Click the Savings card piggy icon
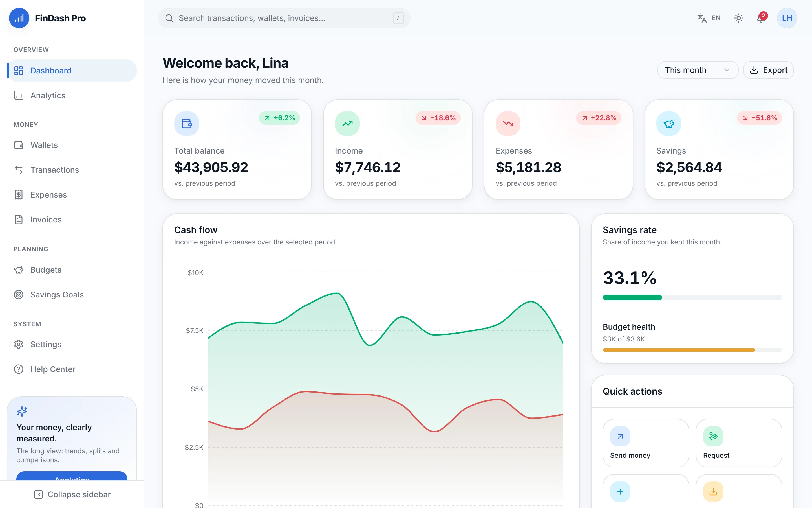This screenshot has height=508, width=812. [x=669, y=124]
